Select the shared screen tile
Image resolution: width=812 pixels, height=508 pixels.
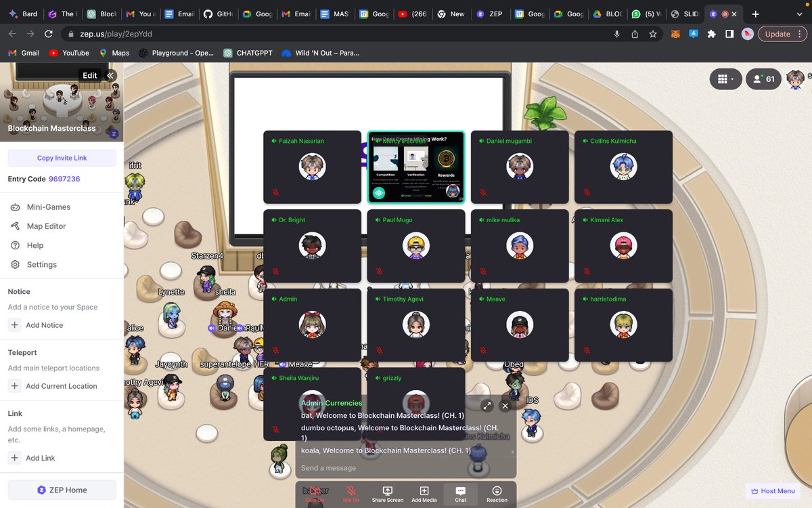pos(416,167)
